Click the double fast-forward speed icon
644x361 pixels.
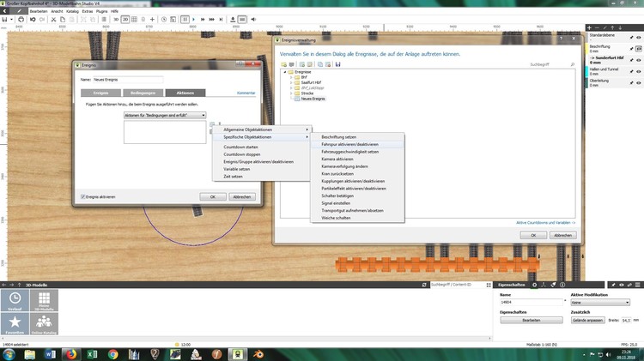pyautogui.click(x=203, y=19)
